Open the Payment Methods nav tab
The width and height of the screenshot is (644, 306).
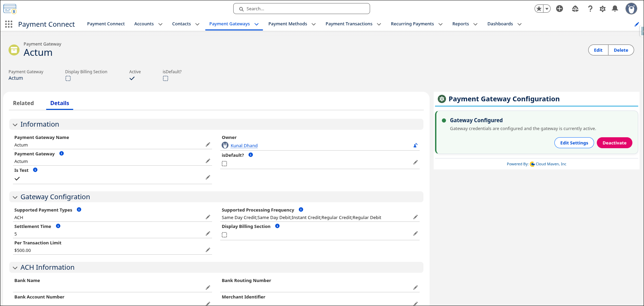coord(288,24)
